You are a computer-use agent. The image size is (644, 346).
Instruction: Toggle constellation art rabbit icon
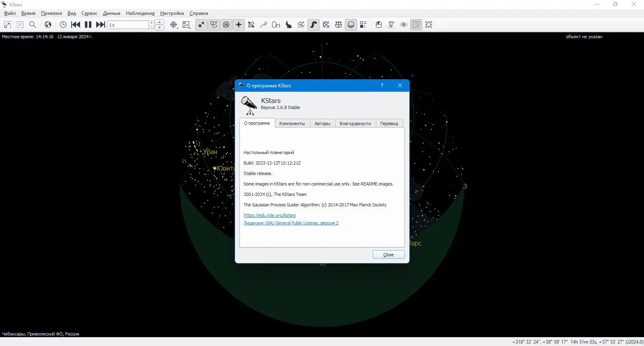pyautogui.click(x=289, y=25)
